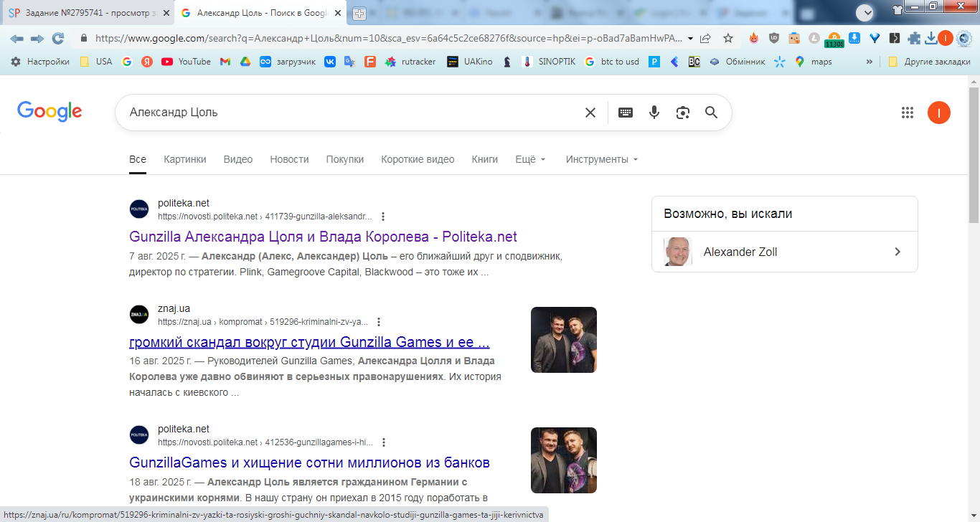Open the Google apps grid
This screenshot has height=522, width=980.
[908, 113]
